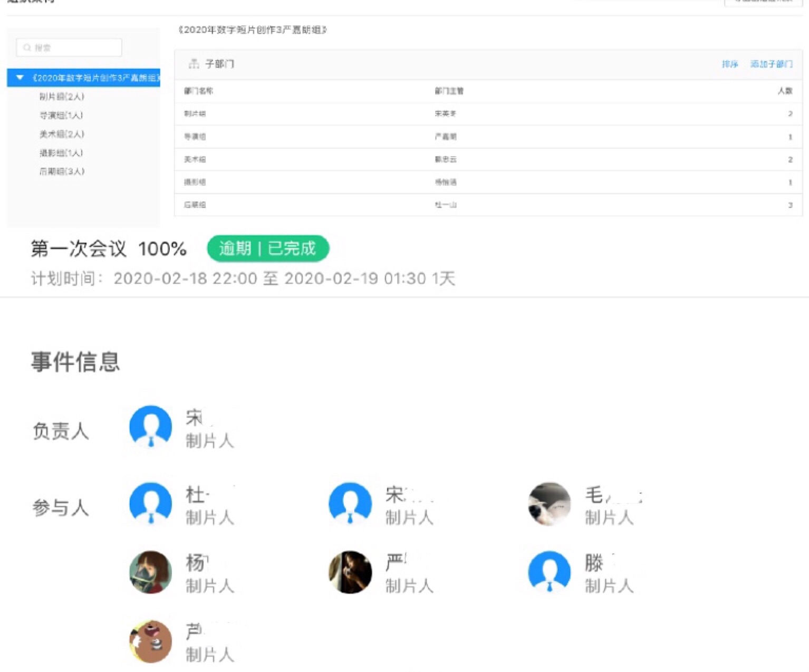This screenshot has height=672, width=809.
Task: Click the 部门名称 column header
Action: pos(199,91)
